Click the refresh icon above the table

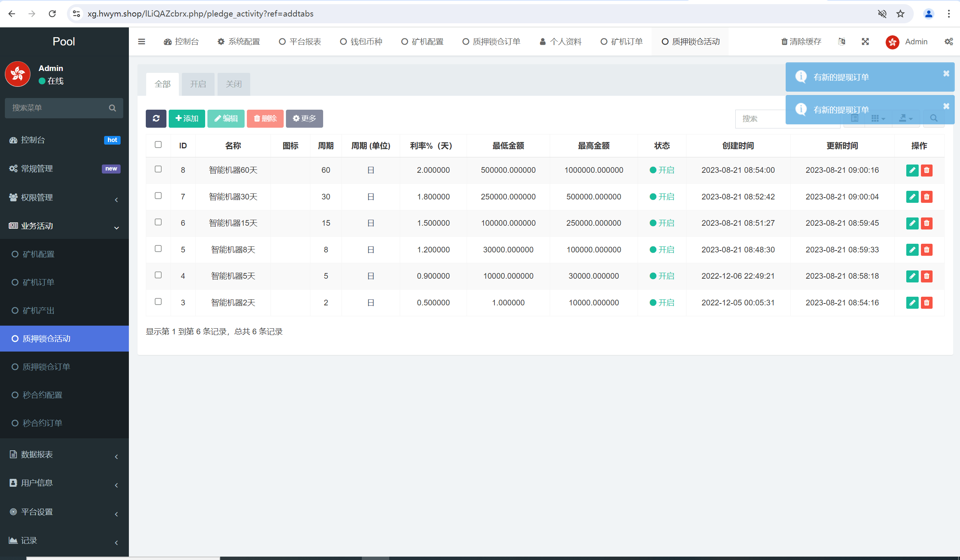click(156, 118)
